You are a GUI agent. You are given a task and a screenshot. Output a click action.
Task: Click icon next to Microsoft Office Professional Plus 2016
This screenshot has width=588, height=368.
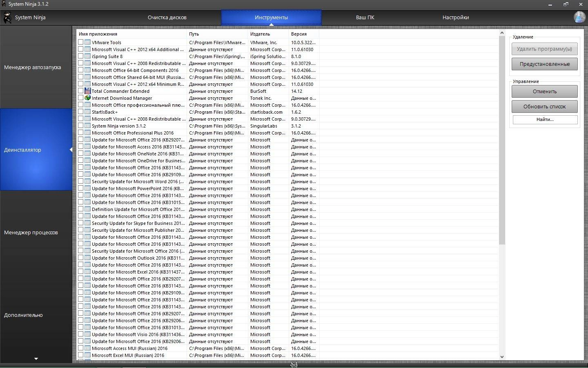(87, 132)
